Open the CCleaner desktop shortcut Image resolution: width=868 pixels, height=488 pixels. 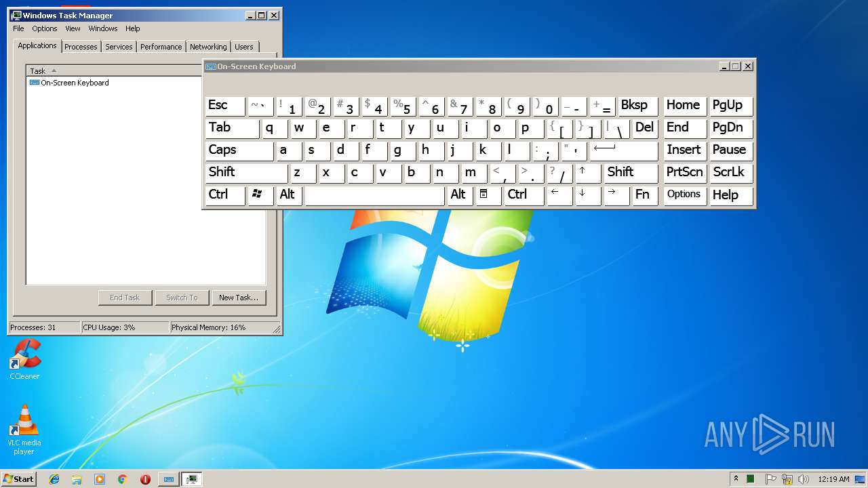point(24,359)
